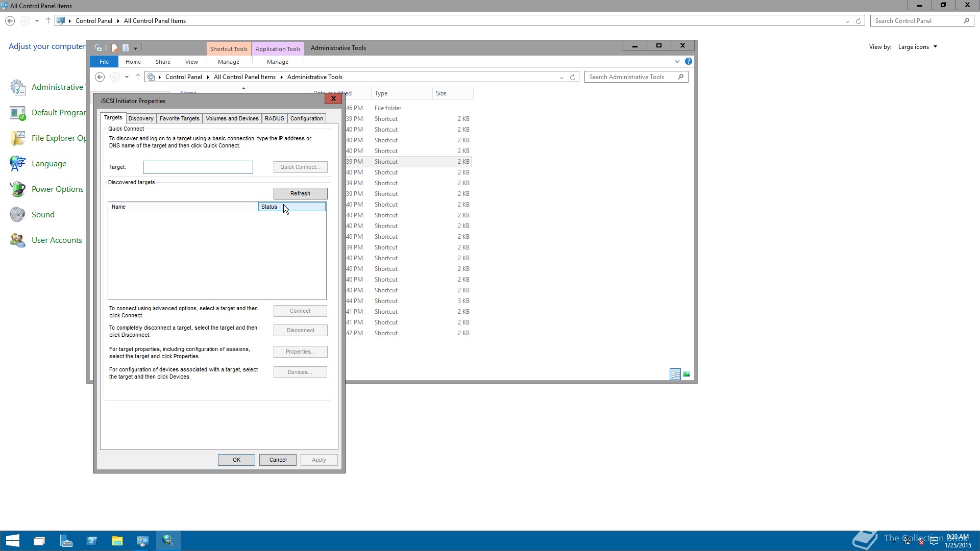The height and width of the screenshot is (551, 980).
Task: Go up in All Control Panel Items window
Action: [x=48, y=21]
